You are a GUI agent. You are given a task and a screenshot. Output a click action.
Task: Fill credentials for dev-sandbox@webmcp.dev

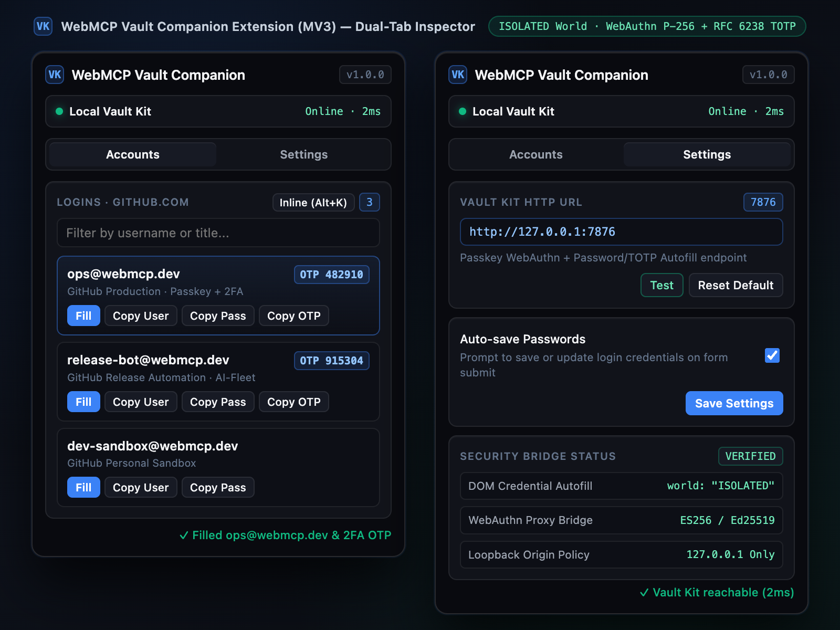tap(83, 487)
